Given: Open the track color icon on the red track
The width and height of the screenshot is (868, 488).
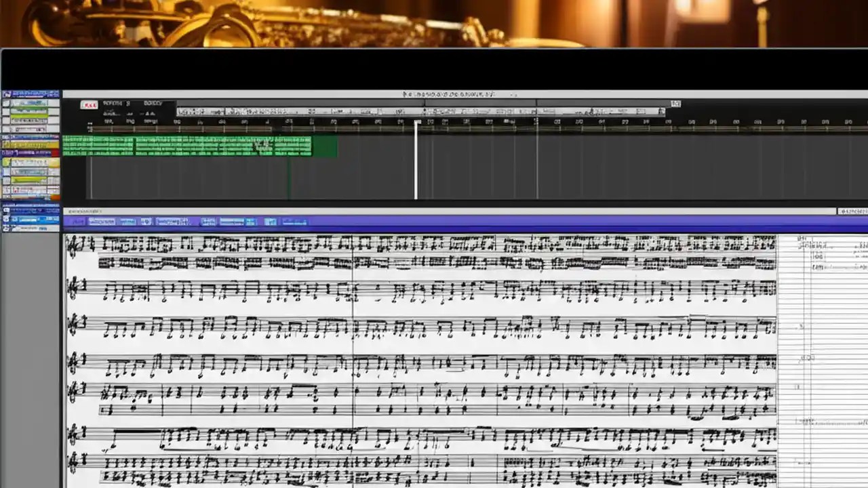Looking at the screenshot, I should [x=5, y=154].
